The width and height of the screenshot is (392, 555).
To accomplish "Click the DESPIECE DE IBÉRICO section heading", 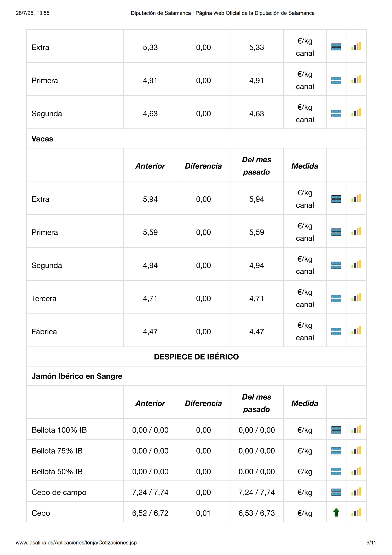I will 196,357.
